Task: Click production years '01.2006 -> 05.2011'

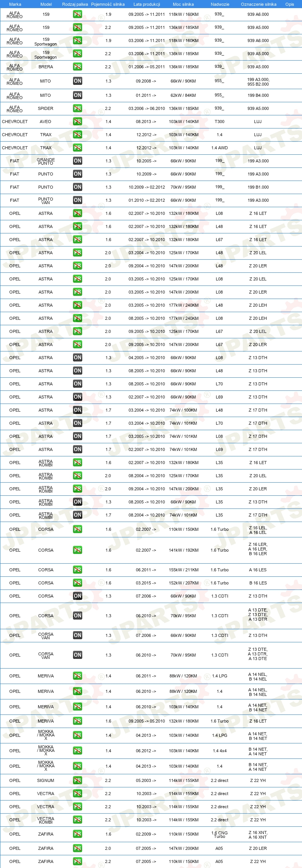Action: pyautogui.click(x=146, y=67)
